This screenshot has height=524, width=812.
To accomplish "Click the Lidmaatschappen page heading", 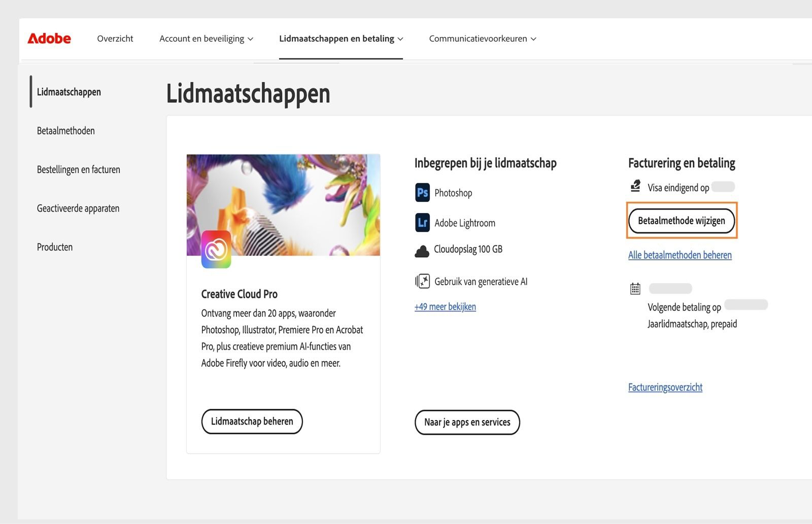I will tap(248, 94).
